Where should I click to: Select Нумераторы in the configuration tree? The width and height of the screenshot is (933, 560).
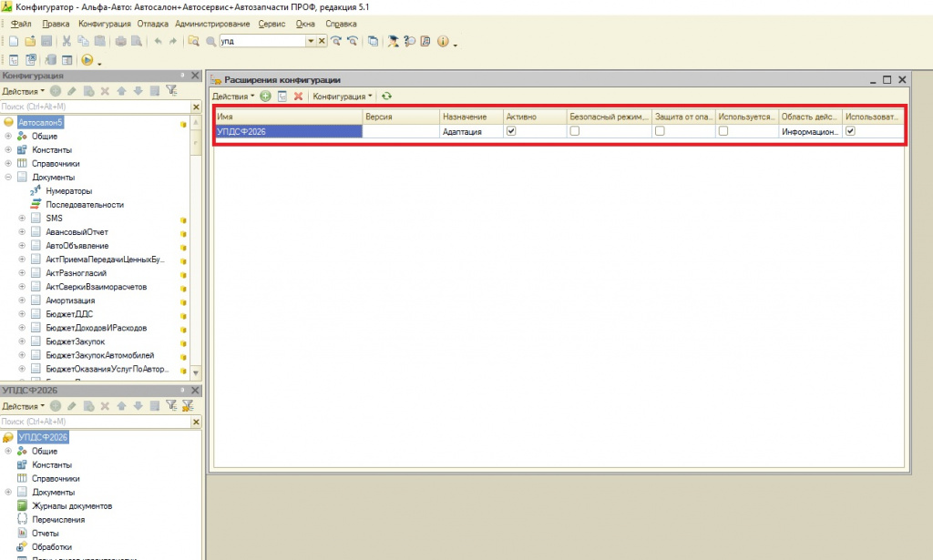(x=69, y=191)
